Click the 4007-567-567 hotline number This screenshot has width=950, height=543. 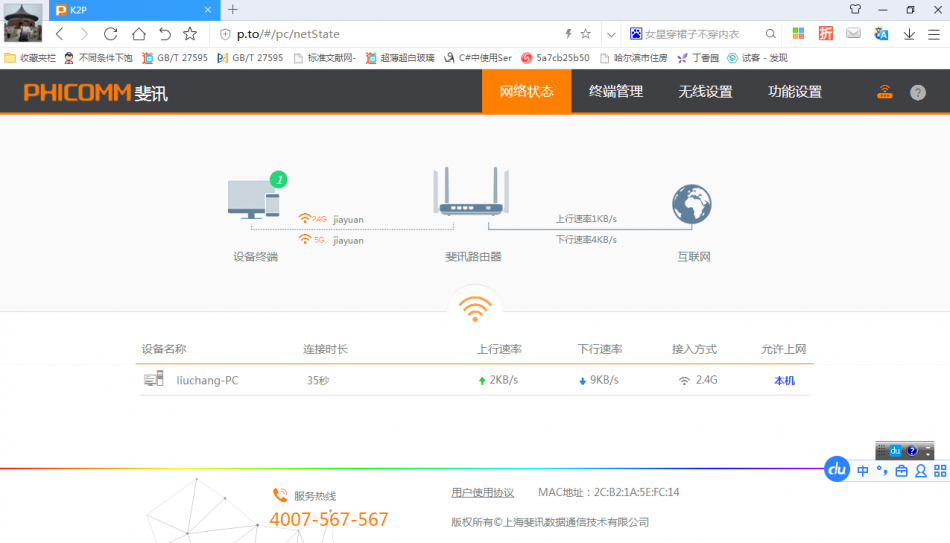click(328, 519)
